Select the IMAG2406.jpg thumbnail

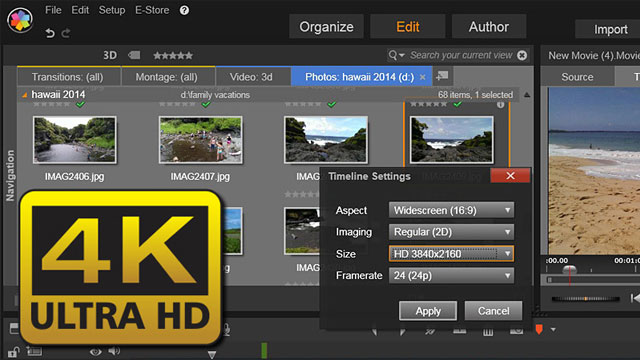tap(75, 140)
